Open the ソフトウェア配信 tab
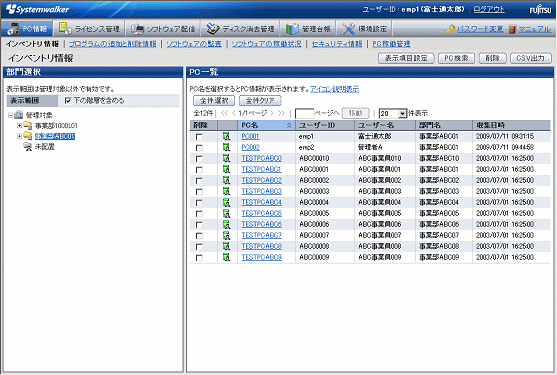Viewport: 557px width, 375px height. click(x=163, y=29)
